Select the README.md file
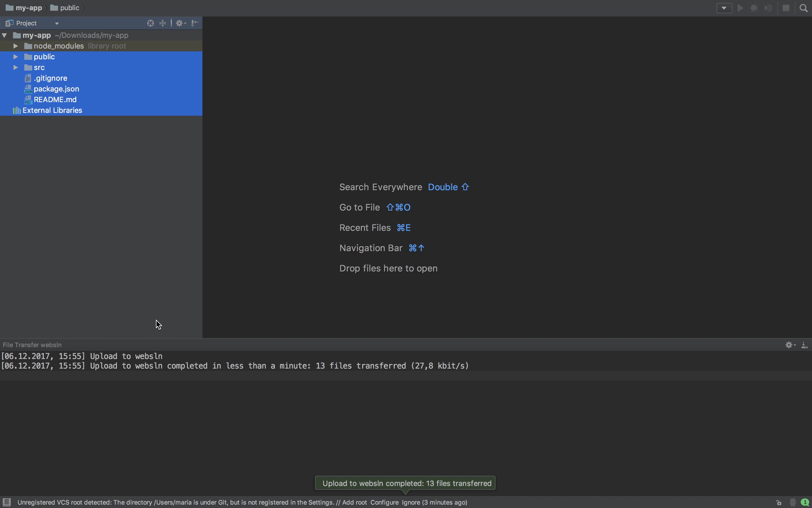This screenshot has height=508, width=812. pyautogui.click(x=101, y=100)
